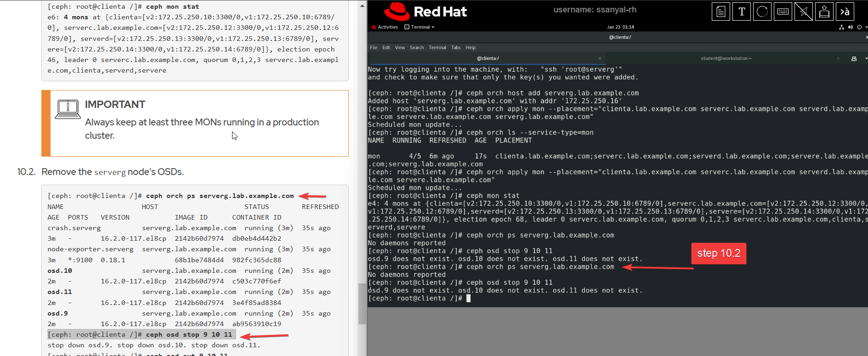Screen dimensions: 868x356
Task: Click the lab guide scrollbar thumb
Action: [x=363, y=304]
